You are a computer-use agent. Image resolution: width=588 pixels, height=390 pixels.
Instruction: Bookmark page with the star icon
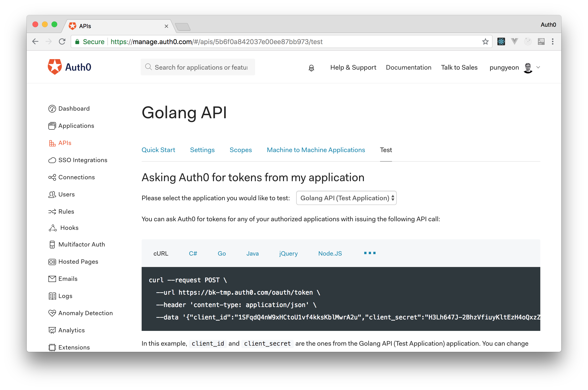pyautogui.click(x=485, y=41)
